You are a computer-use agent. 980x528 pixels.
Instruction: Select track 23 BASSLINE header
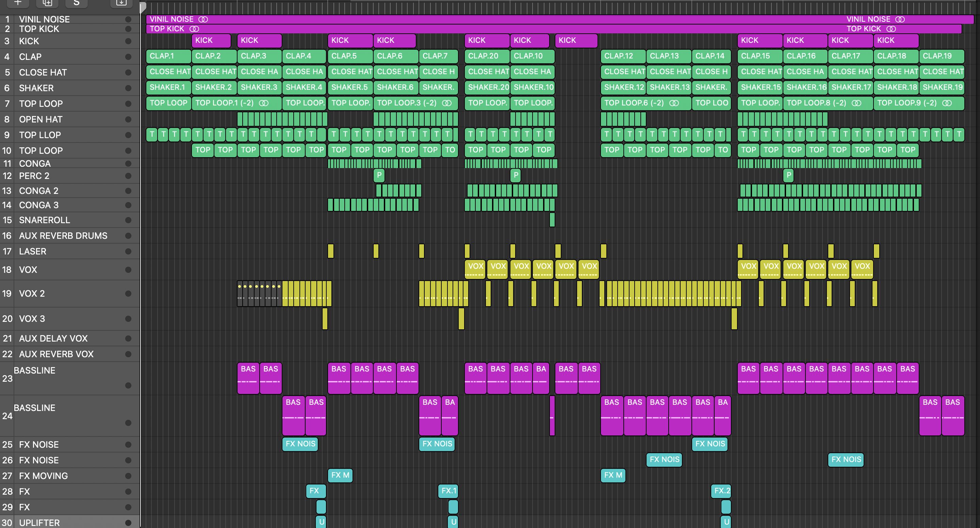point(70,379)
